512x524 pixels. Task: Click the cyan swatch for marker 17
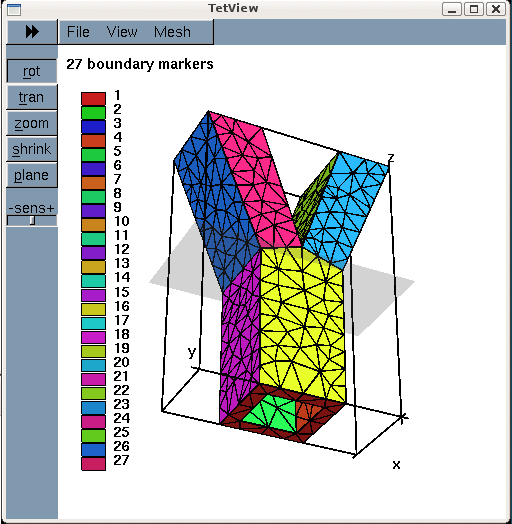coord(94,323)
